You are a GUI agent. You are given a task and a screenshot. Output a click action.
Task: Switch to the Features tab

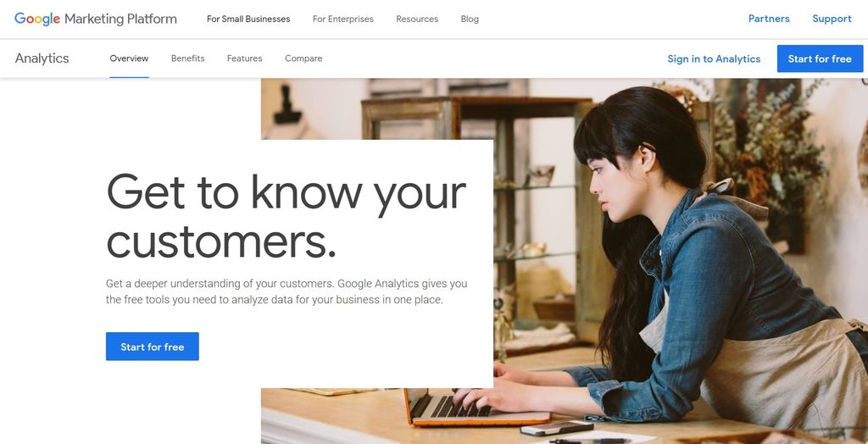click(x=245, y=58)
